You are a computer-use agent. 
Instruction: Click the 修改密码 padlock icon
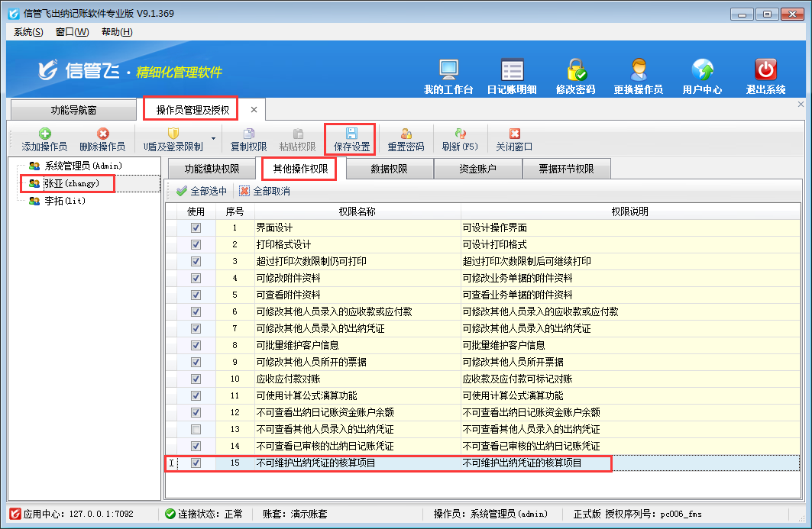click(575, 70)
